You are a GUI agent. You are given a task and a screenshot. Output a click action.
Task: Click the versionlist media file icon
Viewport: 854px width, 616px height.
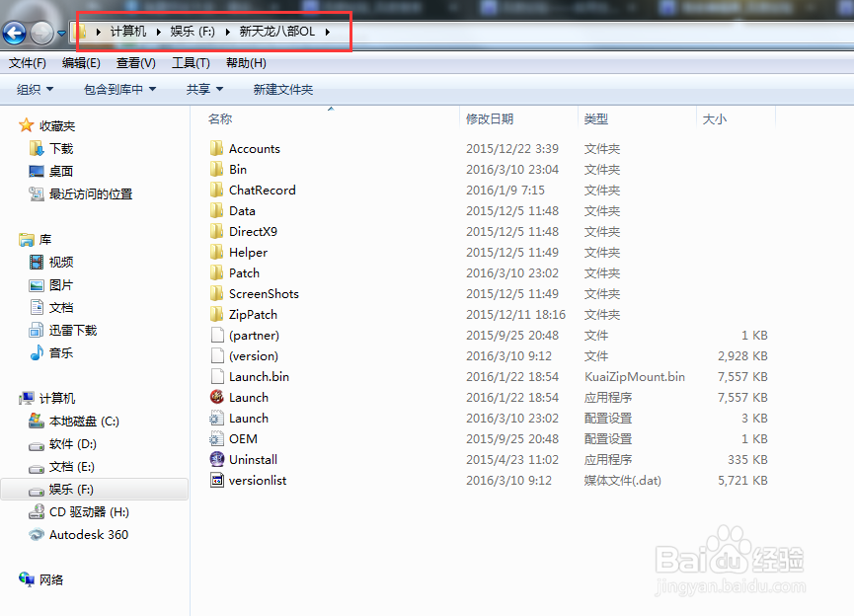[217, 480]
